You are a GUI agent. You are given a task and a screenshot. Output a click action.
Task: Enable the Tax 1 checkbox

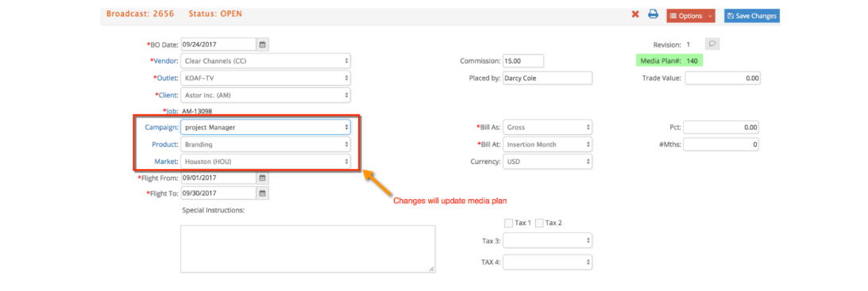pyautogui.click(x=509, y=222)
